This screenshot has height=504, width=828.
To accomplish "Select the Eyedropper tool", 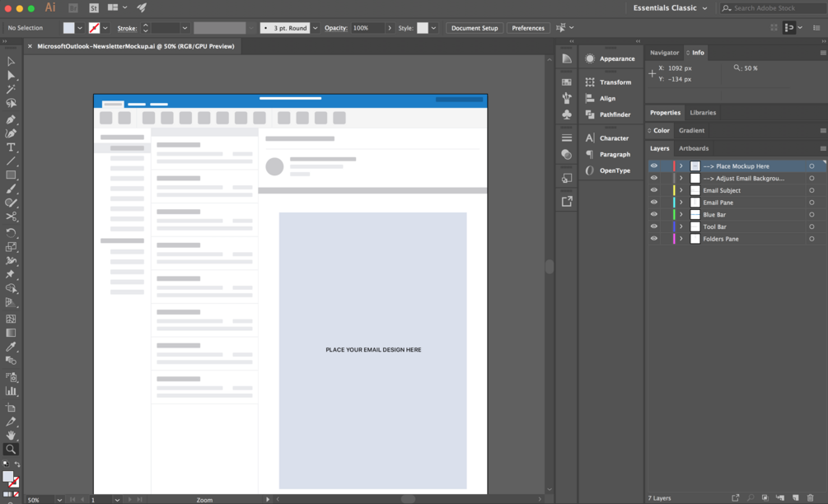I will [11, 347].
